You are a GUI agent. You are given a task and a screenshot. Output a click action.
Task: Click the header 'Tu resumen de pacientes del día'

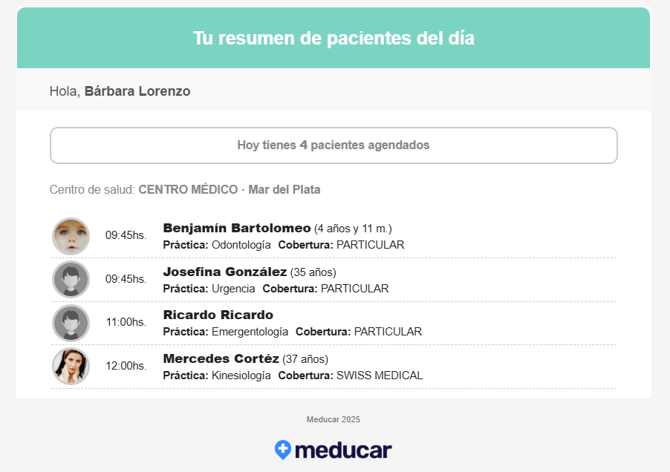point(333,38)
